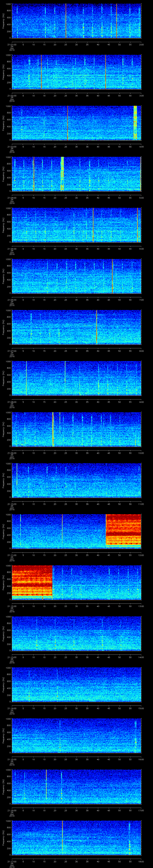
Task: Select the 21:06:00 time label
Action: tap(12, 300)
